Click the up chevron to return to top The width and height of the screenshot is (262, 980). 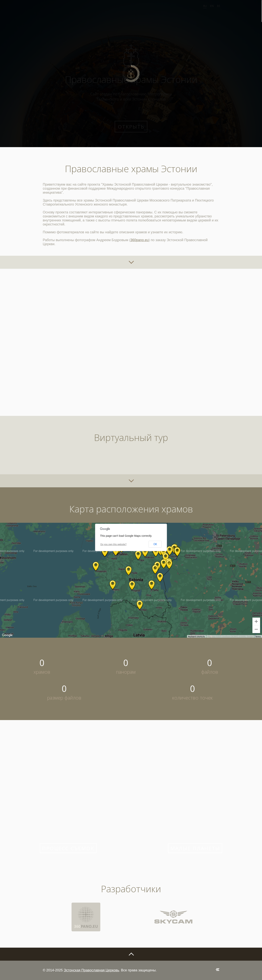(x=131, y=954)
